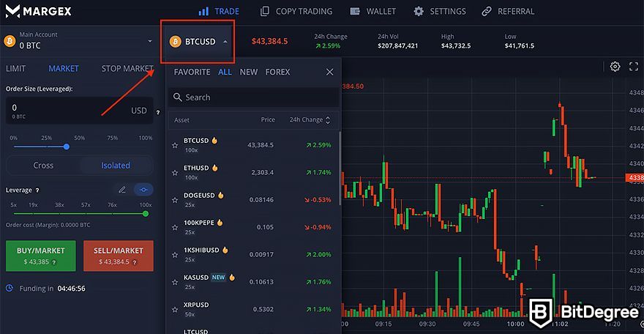644x334 pixels.
Task: Open chart settings gear icon
Action: pos(615,67)
